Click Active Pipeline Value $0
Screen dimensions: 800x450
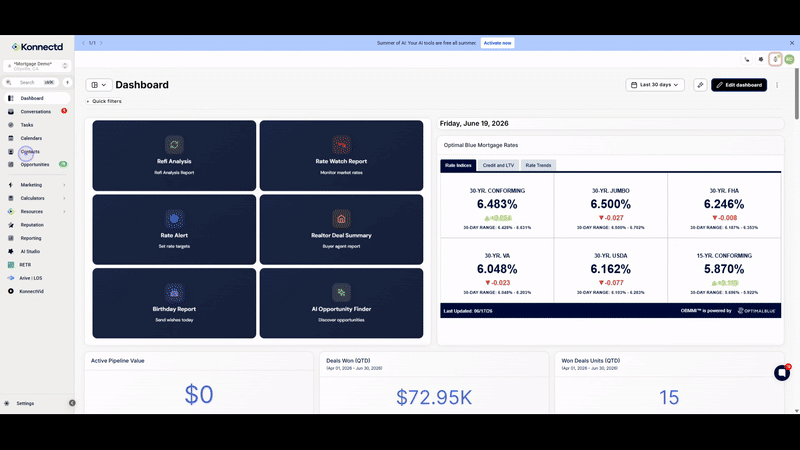click(x=199, y=394)
